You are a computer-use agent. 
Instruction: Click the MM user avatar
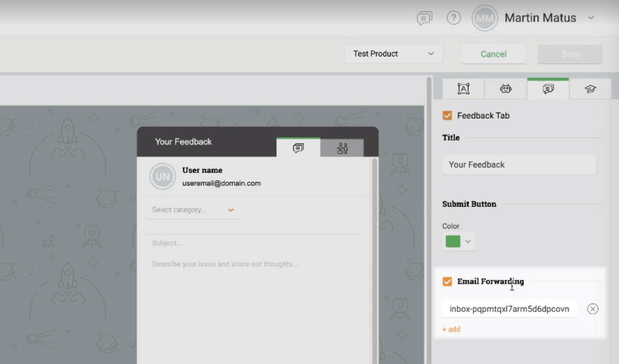pos(485,19)
